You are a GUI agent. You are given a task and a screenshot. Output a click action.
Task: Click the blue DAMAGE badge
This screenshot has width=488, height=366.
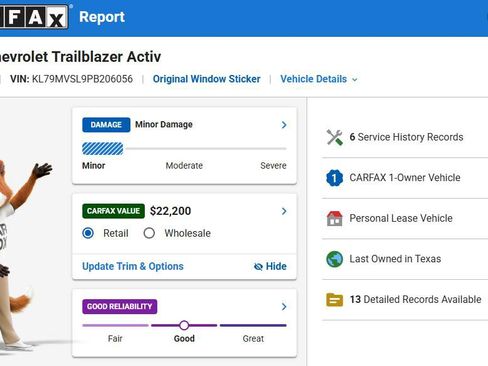(x=106, y=125)
